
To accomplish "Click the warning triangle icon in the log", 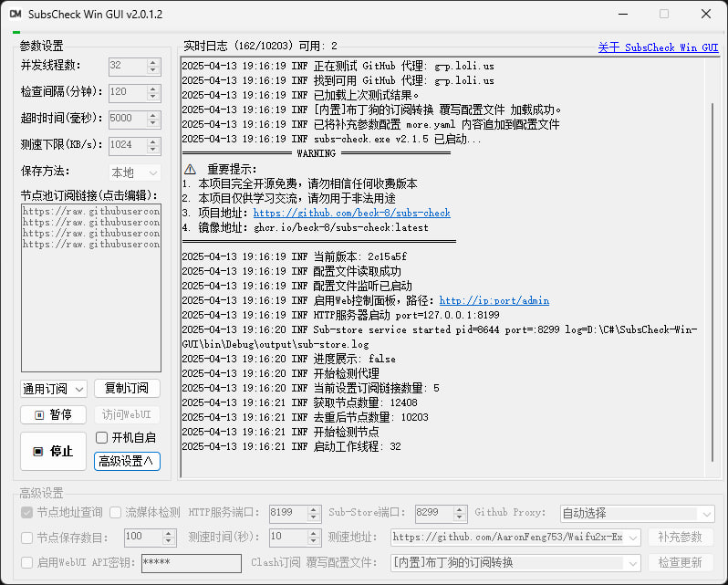I will [190, 169].
